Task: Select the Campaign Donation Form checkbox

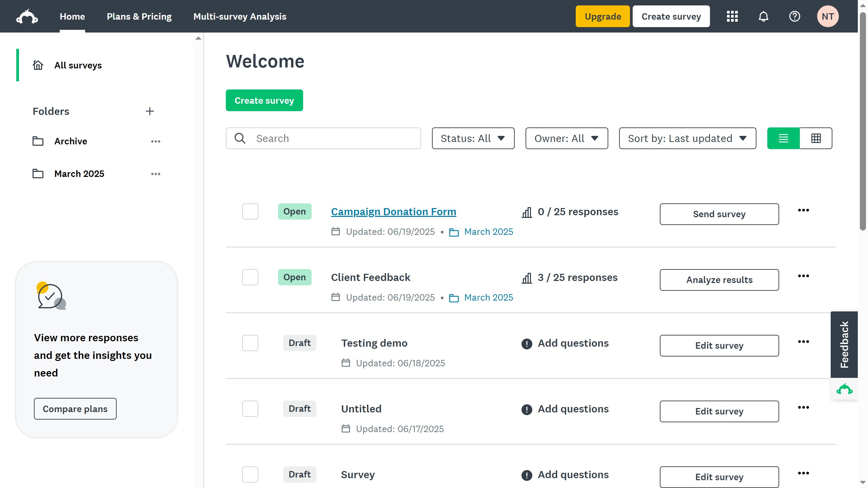Action: coord(250,211)
